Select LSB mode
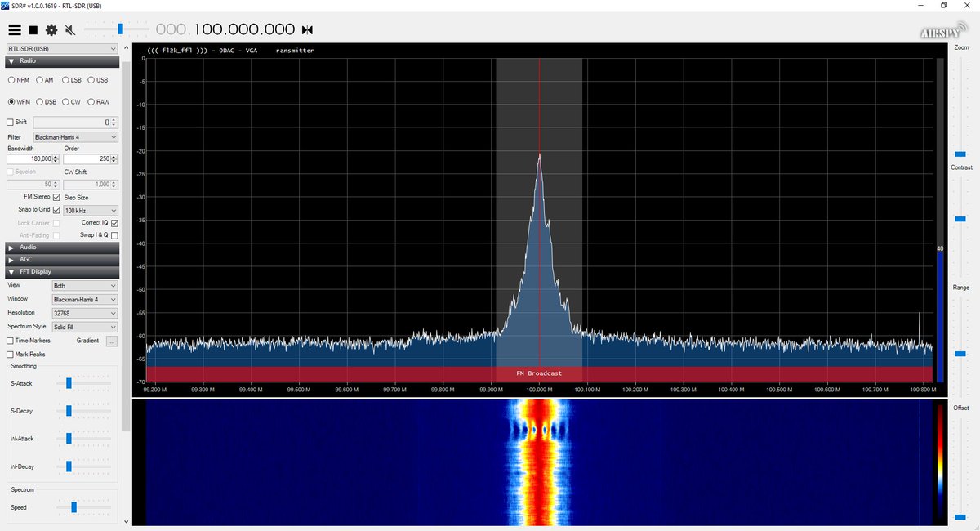980x531 pixels. [x=65, y=80]
